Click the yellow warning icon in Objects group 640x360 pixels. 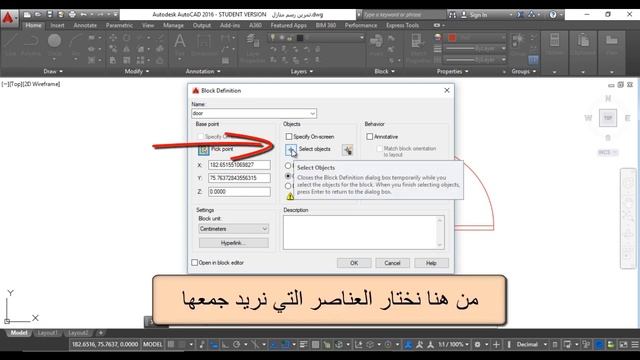point(290,197)
